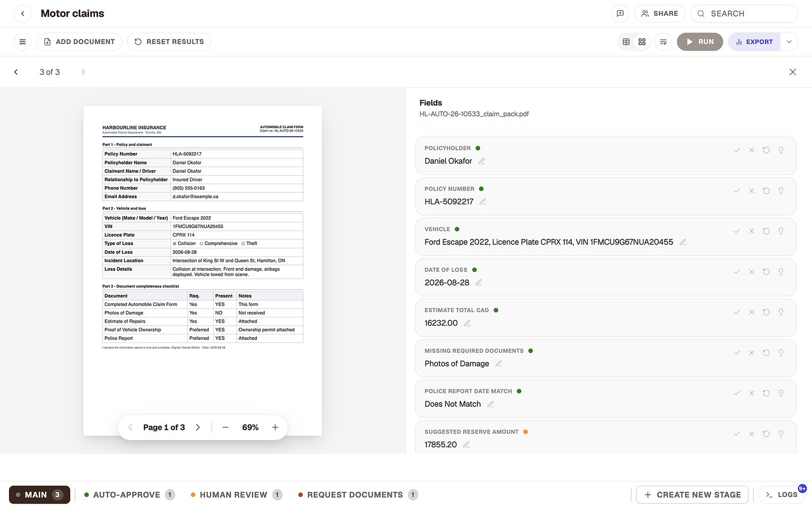Edit Missing Required Documents pencil icon
The width and height of the screenshot is (812, 508).
[498, 364]
